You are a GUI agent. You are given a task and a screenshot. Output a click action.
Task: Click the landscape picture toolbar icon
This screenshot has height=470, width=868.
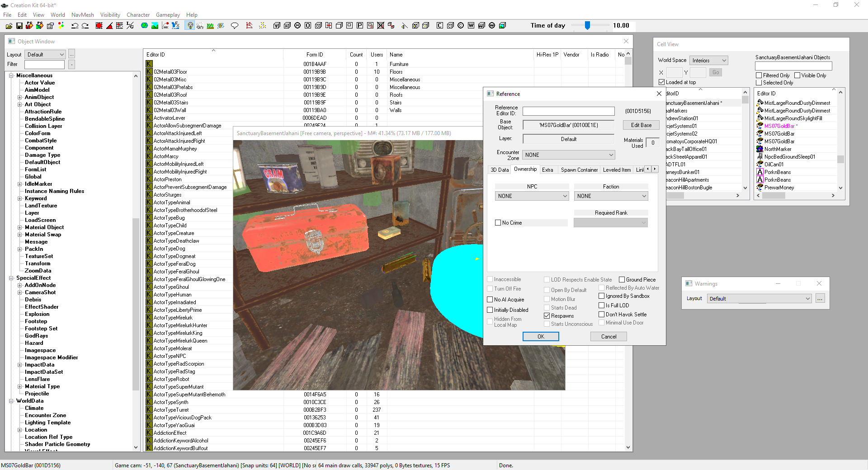pos(155,26)
